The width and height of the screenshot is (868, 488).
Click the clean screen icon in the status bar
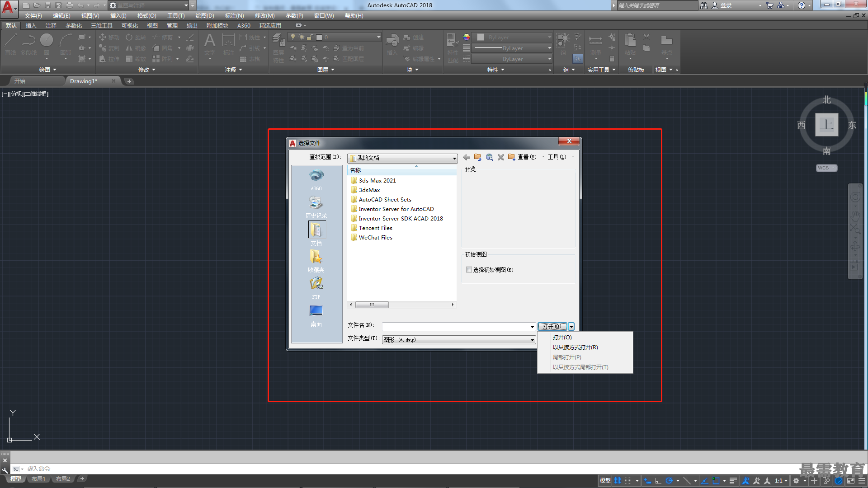[x=850, y=481]
